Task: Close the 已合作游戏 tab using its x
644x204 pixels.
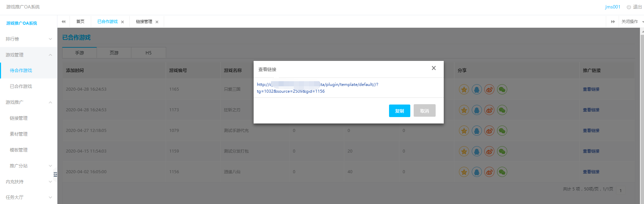Action: [x=123, y=22]
